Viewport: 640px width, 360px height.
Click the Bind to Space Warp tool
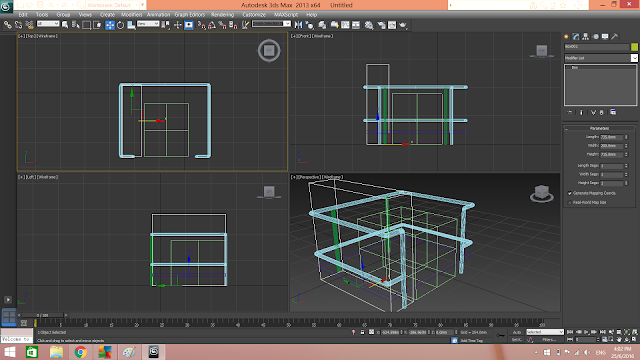[29, 25]
